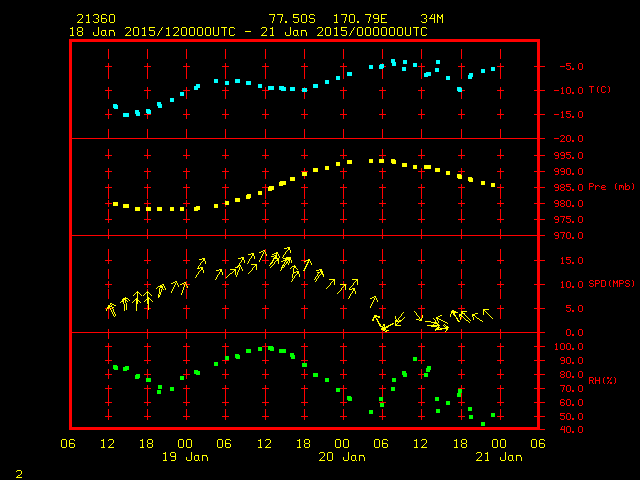Image resolution: width=640 pixels, height=480 pixels.
Task: Select the start time 18 Jan 2015/120000UTC
Action: (152, 32)
